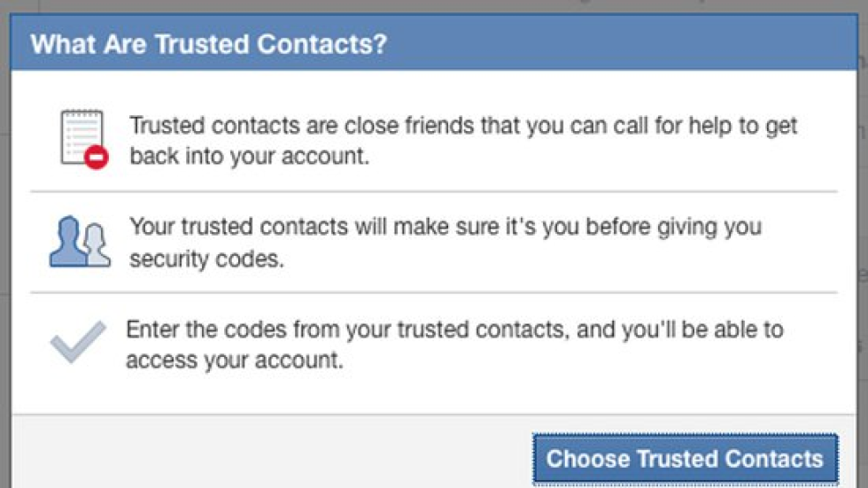Click the two-friends silhouette icon
Screen dimensions: 868x488
[x=80, y=241]
